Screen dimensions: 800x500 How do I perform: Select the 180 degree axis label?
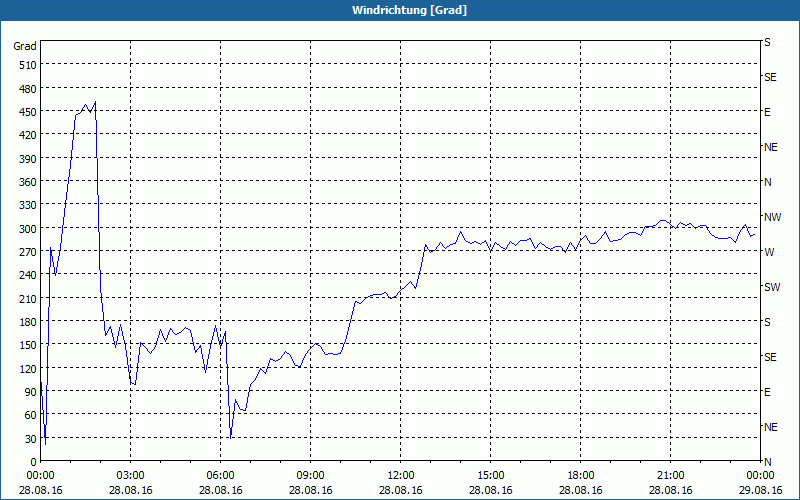coord(28,322)
